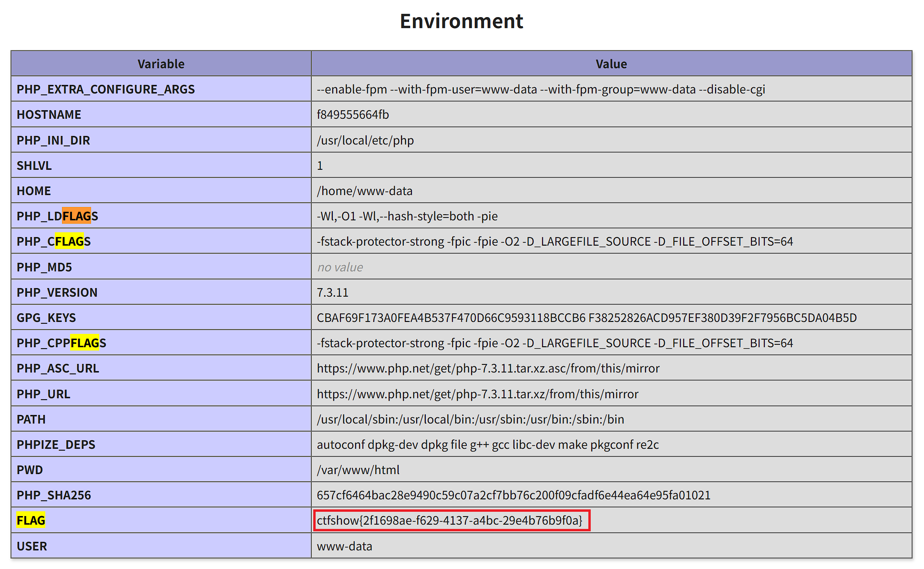Click the PHPIZE_DEPS package list

(488, 445)
